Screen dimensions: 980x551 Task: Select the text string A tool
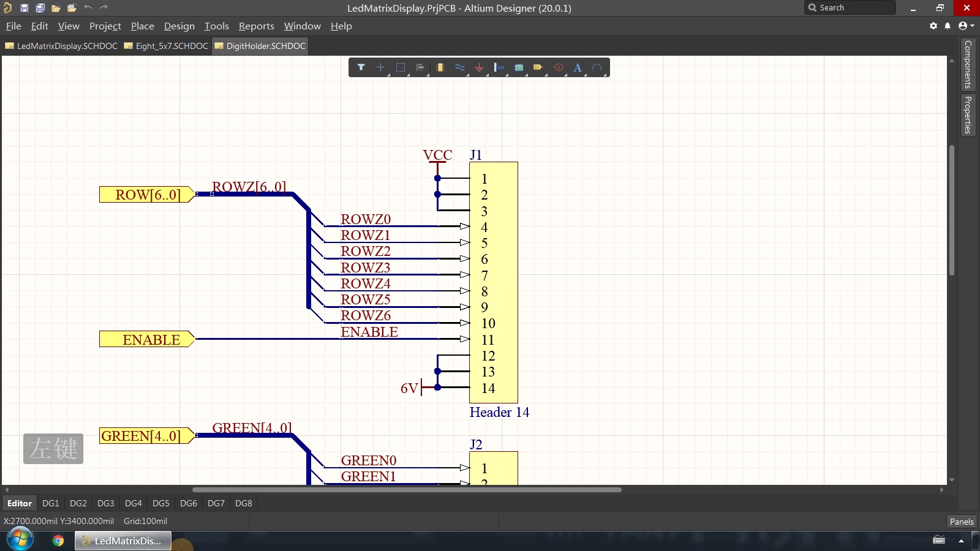[578, 67]
